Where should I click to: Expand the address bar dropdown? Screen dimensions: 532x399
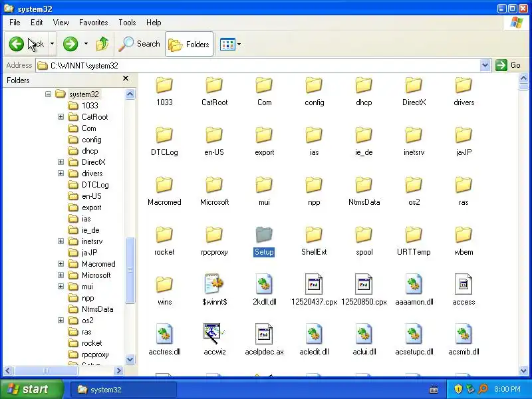[485, 65]
